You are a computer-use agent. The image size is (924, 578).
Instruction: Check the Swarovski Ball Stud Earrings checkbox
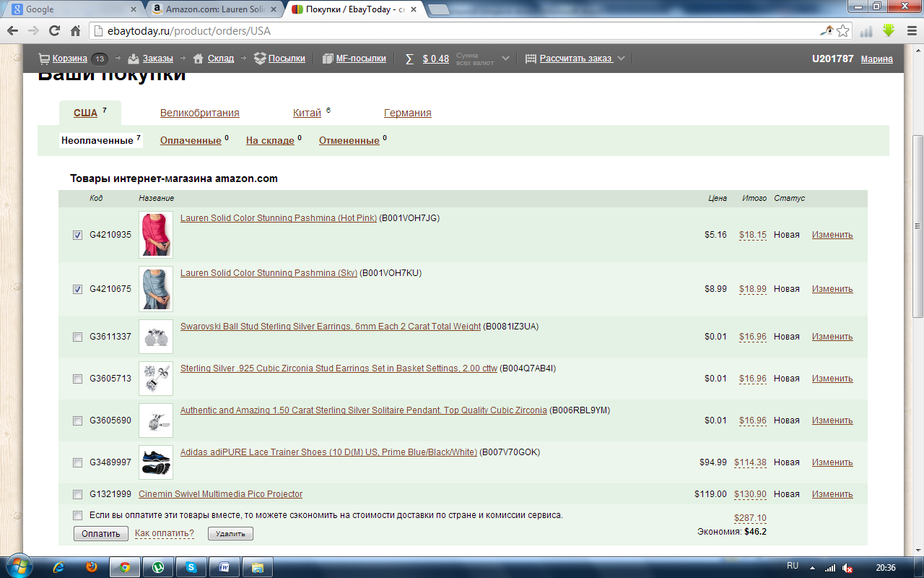pos(77,337)
